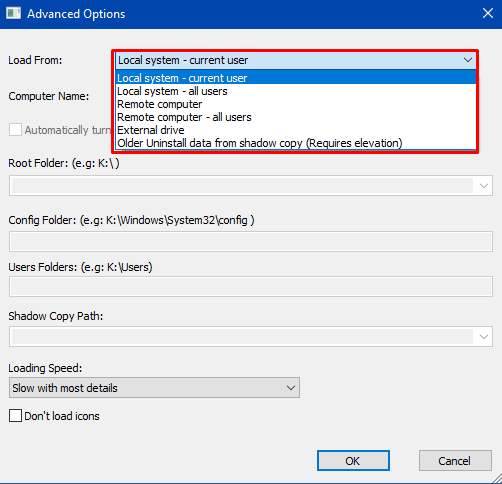
Task: Select 'Local system - current user' option in list
Action: [x=296, y=78]
